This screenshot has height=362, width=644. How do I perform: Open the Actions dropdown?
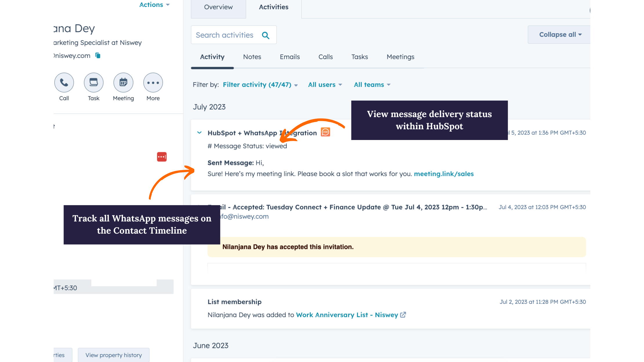point(154,5)
